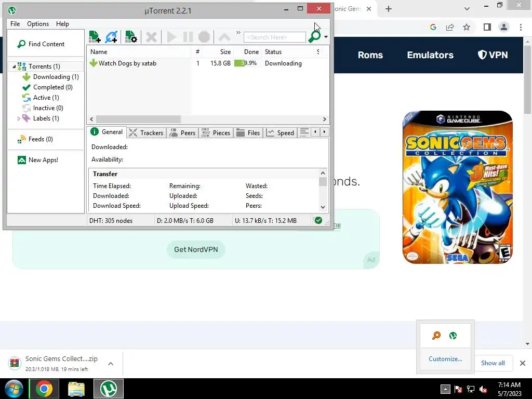Screen dimensions: 532x399
Task: Click the Logger tab icon
Action: click(304, 132)
